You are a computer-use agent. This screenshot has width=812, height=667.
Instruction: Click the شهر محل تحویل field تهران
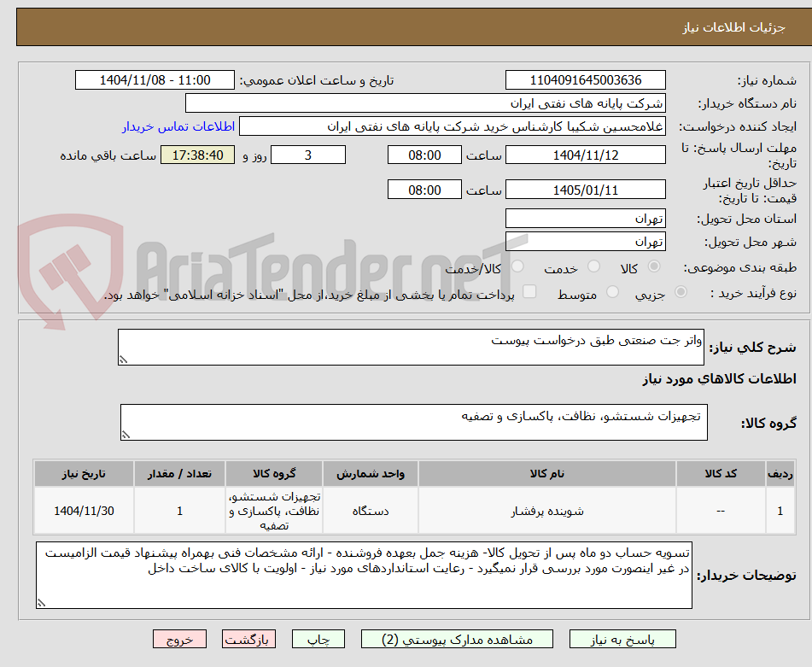[x=585, y=242]
